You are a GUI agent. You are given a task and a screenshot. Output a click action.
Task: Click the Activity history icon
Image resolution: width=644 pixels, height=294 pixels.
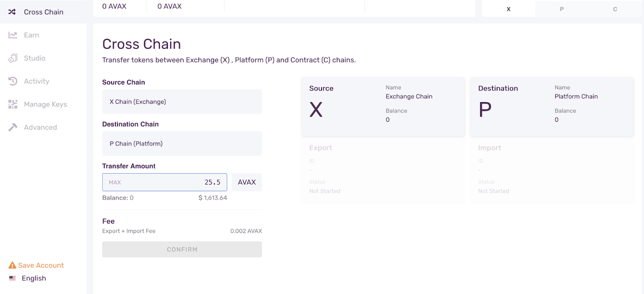tap(13, 81)
